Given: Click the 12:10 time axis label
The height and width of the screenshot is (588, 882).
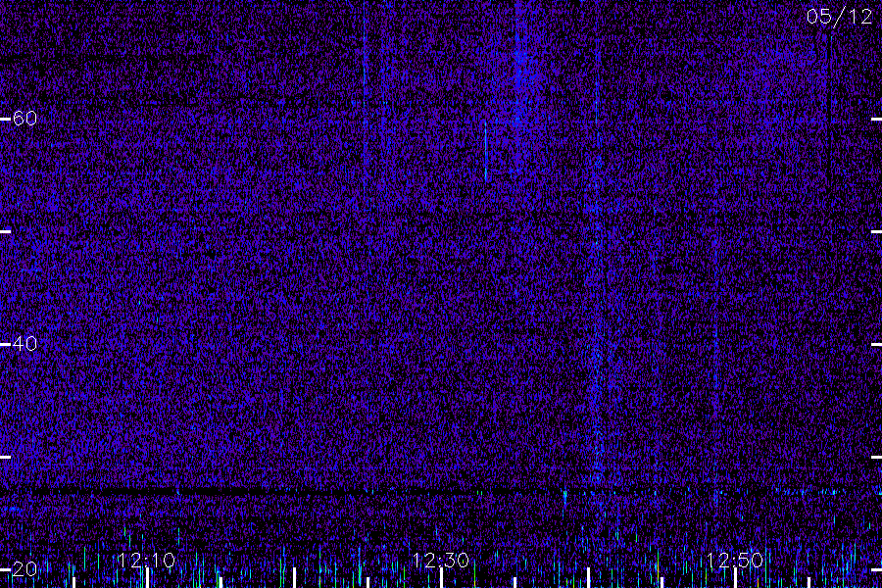Looking at the screenshot, I should coord(146,560).
